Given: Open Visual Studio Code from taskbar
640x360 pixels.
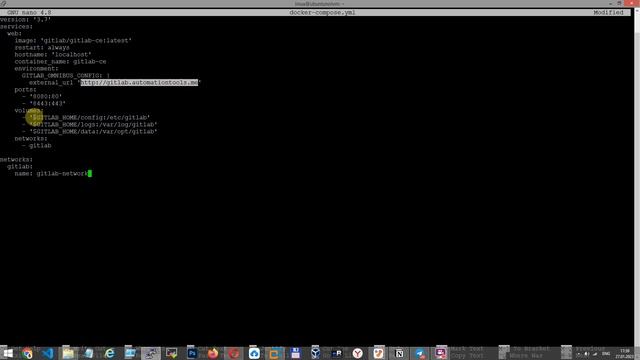Looking at the screenshot, I should [48, 353].
